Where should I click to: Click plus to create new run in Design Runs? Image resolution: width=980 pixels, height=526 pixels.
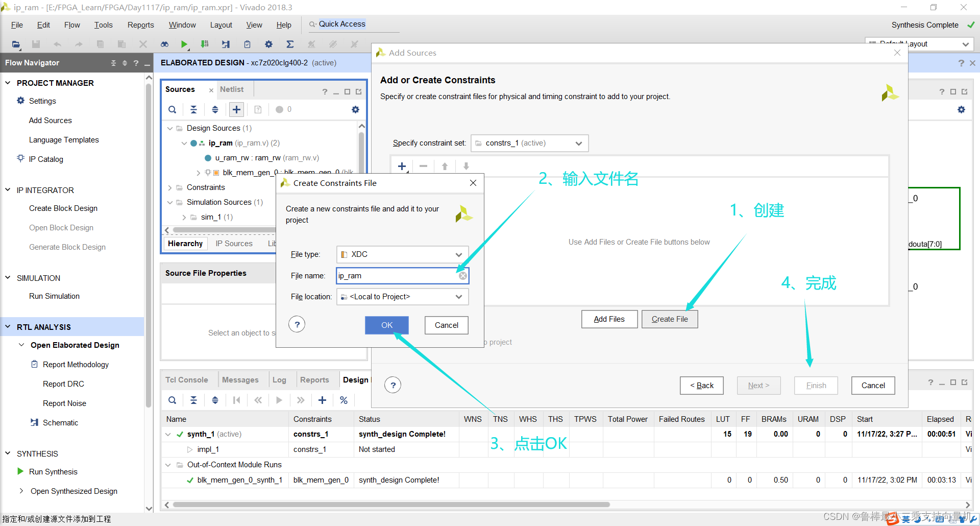pyautogui.click(x=322, y=400)
